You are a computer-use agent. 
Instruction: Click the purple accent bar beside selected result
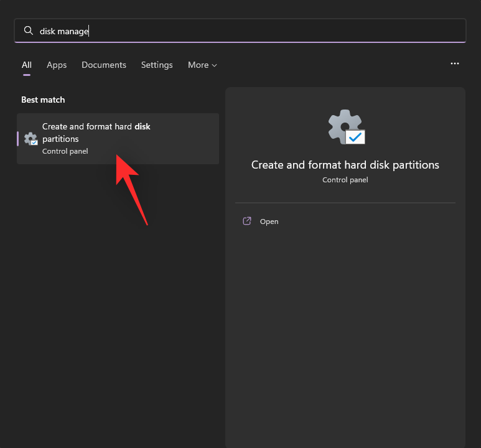[18, 138]
